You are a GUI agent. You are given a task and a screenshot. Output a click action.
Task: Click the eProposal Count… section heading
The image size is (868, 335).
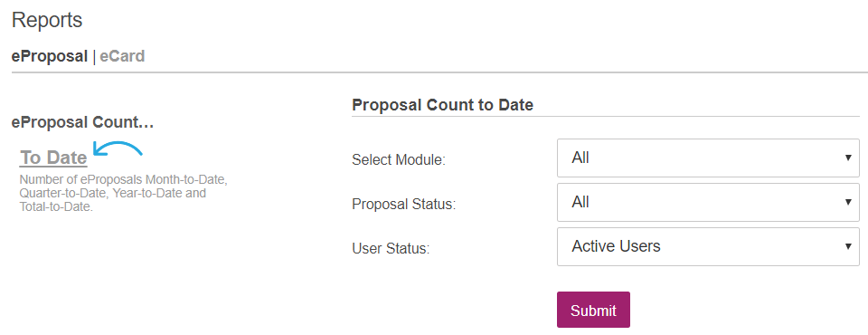[x=82, y=122]
